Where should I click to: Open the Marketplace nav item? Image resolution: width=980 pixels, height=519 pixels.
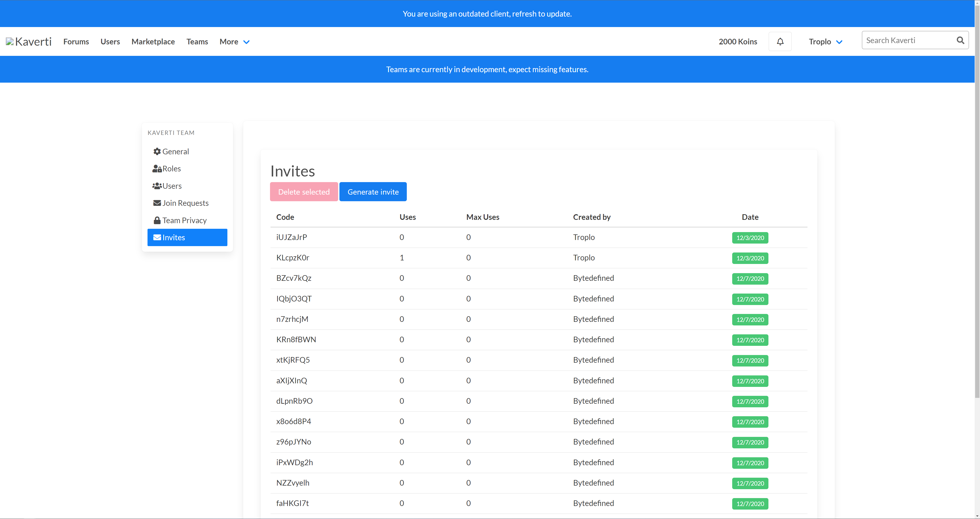153,42
